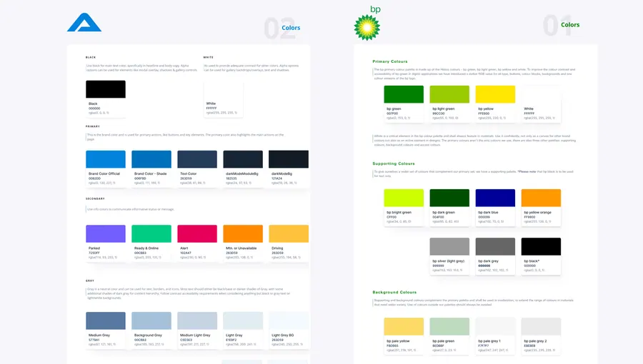Click the green 'Colors' title on bp page
Image resolution: width=643 pixels, height=364 pixels.
tap(570, 25)
